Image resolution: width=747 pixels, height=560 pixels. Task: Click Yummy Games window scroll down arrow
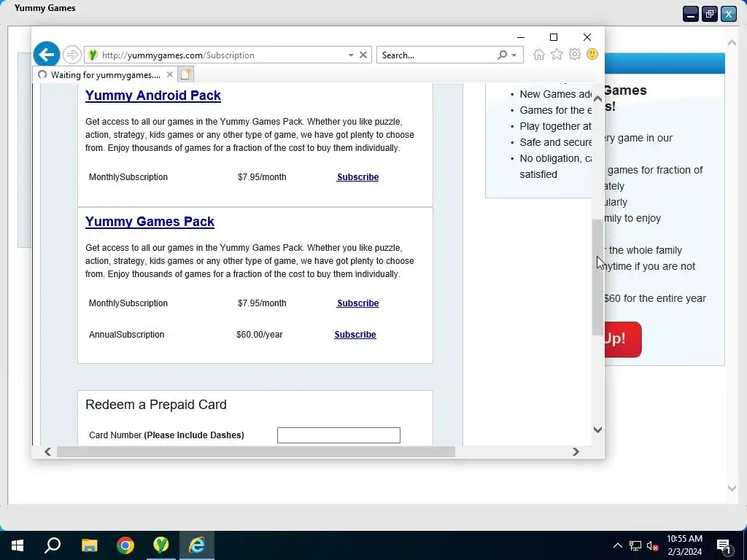click(x=732, y=488)
